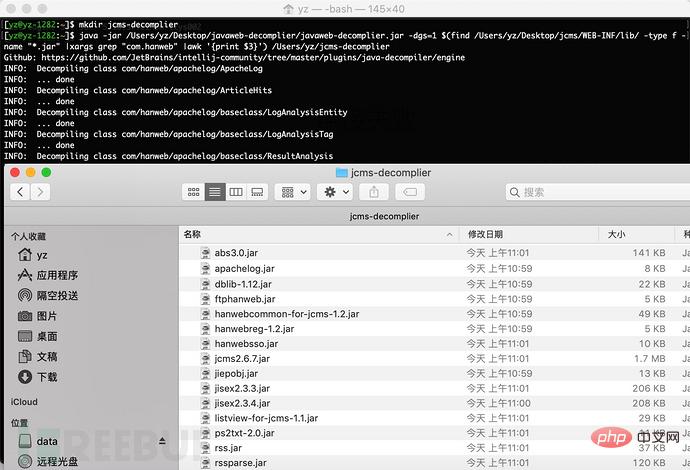The height and width of the screenshot is (470, 690).
Task: Click Finder window green zoom button
Action: pyautogui.click(x=46, y=173)
